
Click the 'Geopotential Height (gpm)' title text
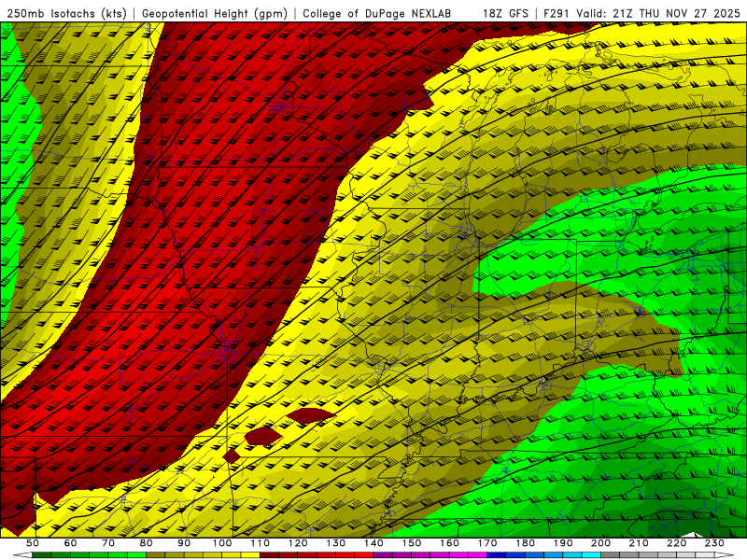215,14
